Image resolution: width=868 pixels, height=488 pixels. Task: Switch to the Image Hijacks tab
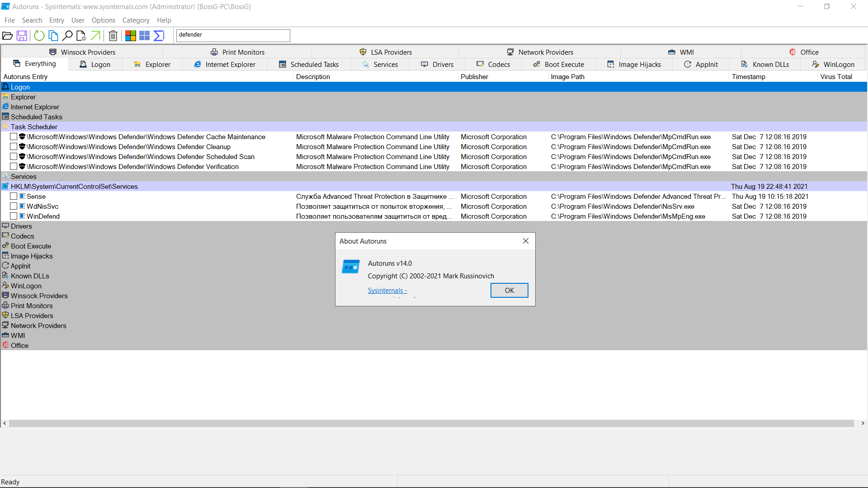click(x=634, y=65)
